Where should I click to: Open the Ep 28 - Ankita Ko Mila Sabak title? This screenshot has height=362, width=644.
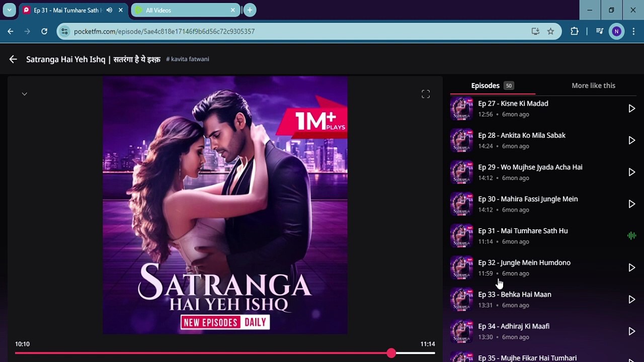tap(522, 135)
